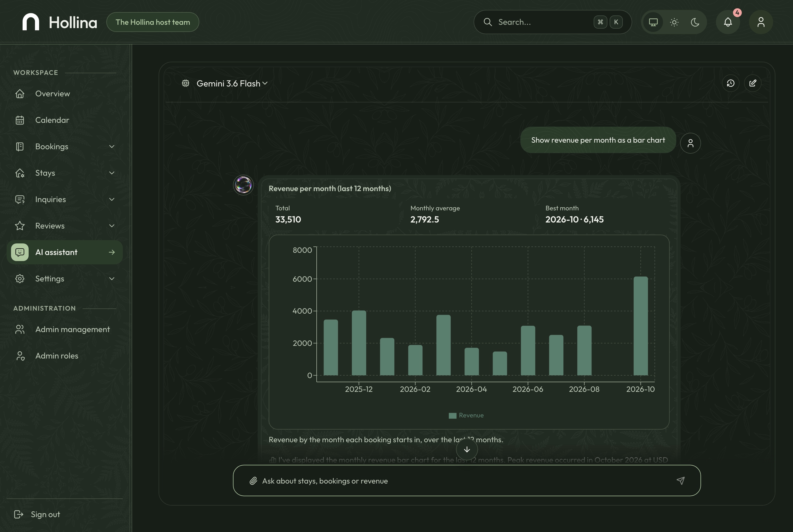
Task: Expand the Stays submenu chevron
Action: 112,173
